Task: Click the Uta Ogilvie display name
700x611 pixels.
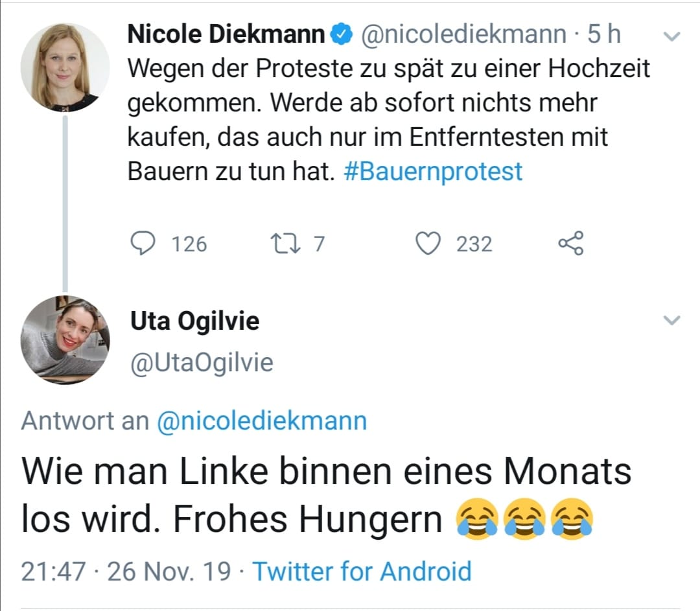Action: (x=194, y=321)
